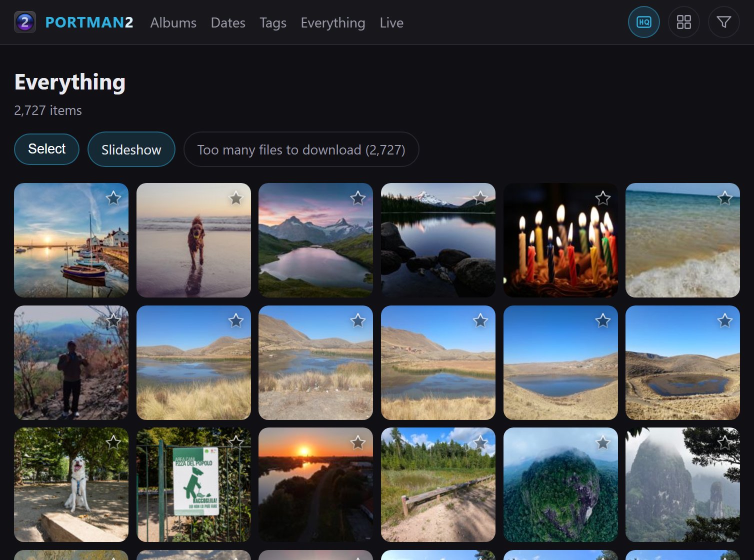
Task: Open the Albums tab
Action: (173, 23)
